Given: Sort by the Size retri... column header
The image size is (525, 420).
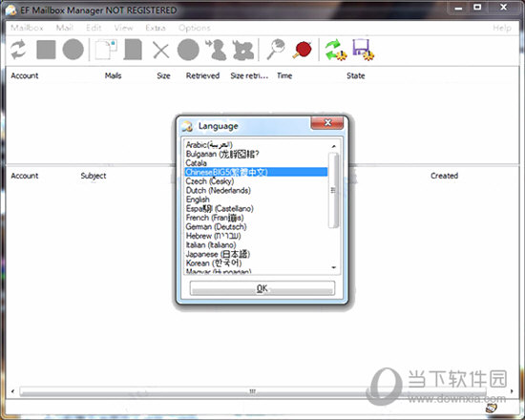Looking at the screenshot, I should [249, 75].
